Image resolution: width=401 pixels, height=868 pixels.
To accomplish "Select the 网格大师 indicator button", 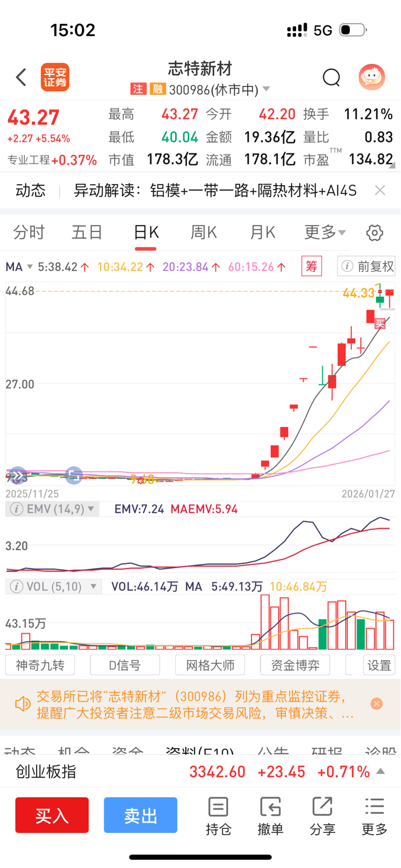I will 210,665.
